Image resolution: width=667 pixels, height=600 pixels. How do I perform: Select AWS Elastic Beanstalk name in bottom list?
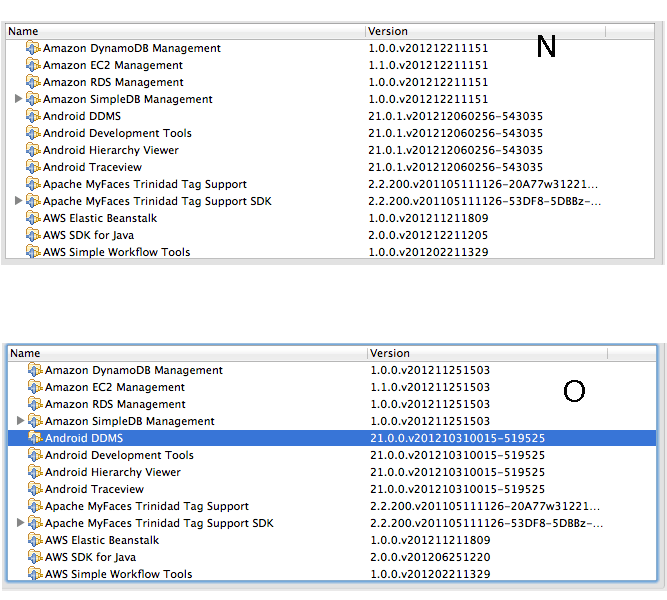[102, 541]
